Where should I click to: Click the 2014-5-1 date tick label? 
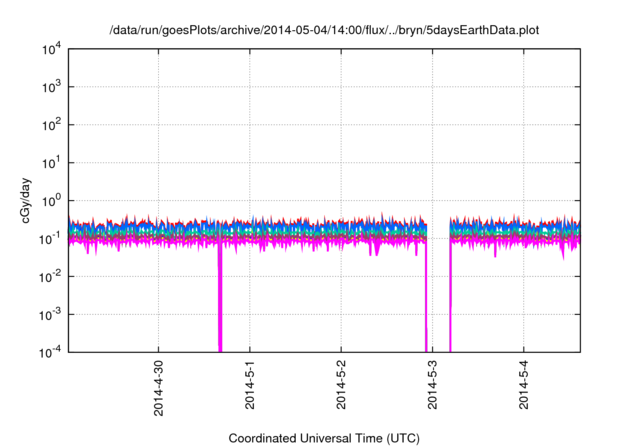(x=250, y=385)
